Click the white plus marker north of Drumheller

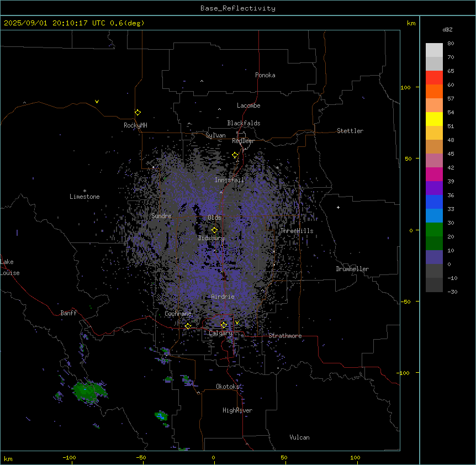[x=338, y=207]
